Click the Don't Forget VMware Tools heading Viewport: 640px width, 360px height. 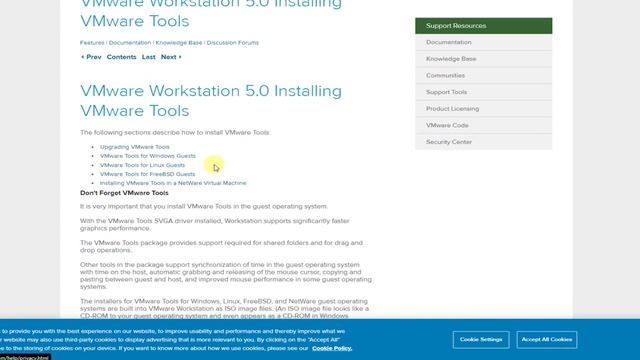coord(124,193)
